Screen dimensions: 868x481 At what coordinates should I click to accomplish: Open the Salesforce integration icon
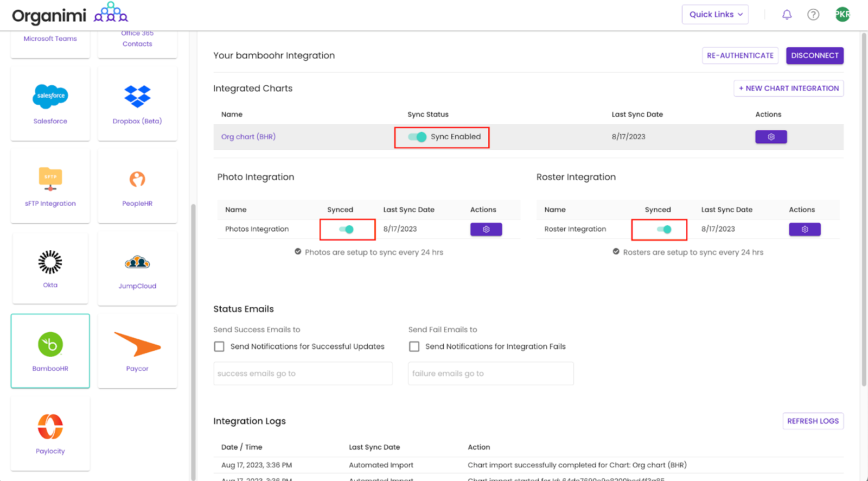(x=50, y=97)
